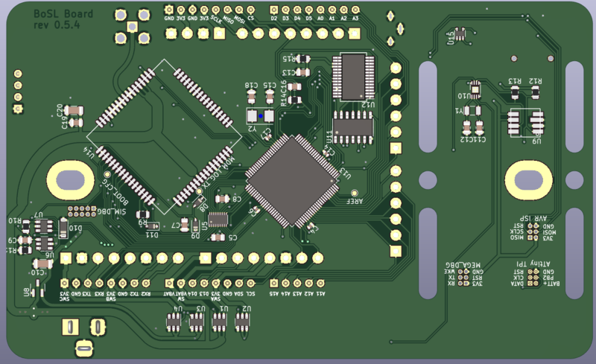Select capacitor C8
Screen dimensions: 596x364
pos(222,199)
